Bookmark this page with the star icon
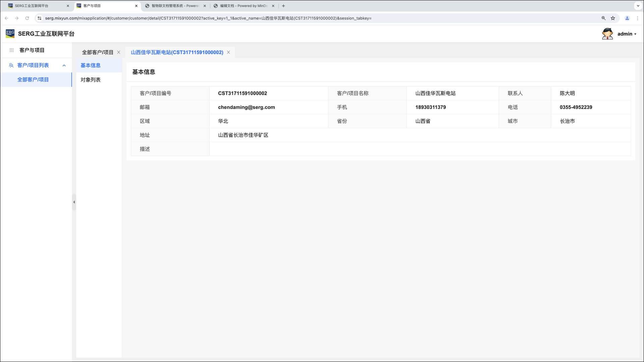The height and width of the screenshot is (362, 644). coord(613,18)
